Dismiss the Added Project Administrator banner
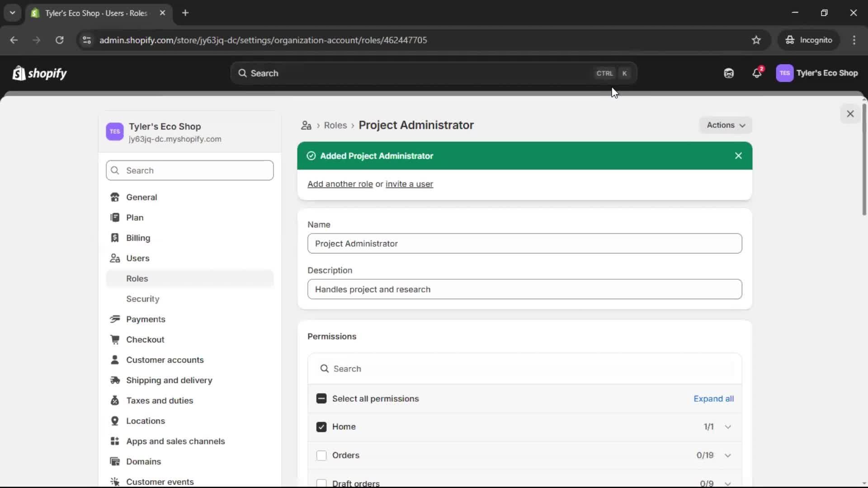 tap(738, 156)
